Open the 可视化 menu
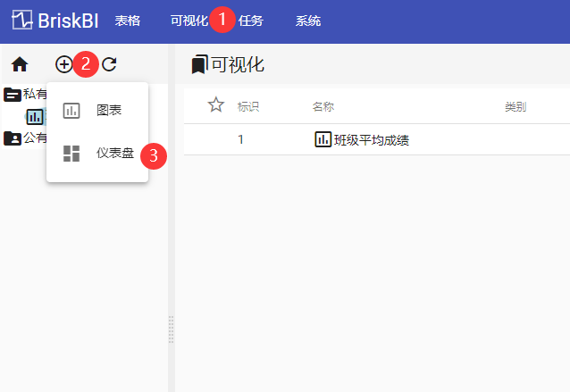This screenshot has width=570, height=392. tap(189, 21)
